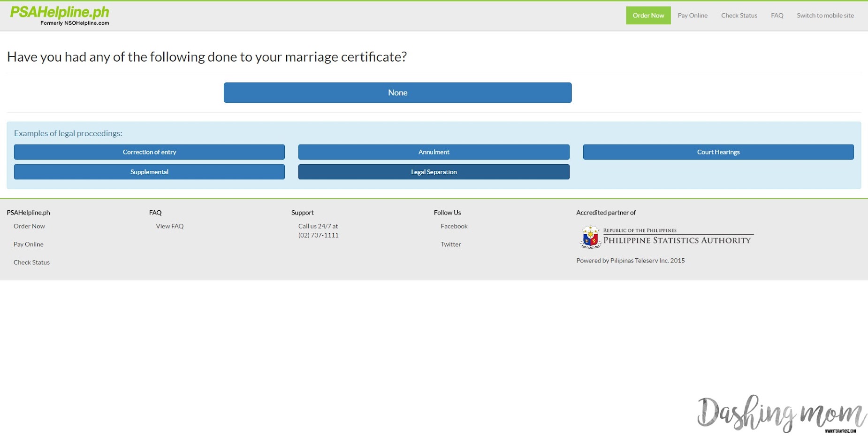Click 'Accredited partner of' footer heading
This screenshot has width=868, height=445.
point(606,213)
